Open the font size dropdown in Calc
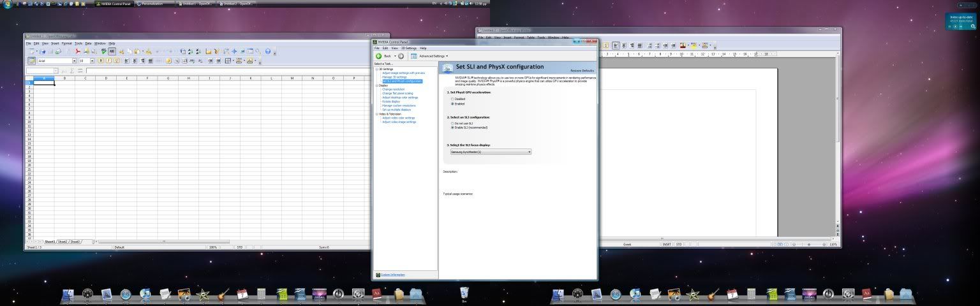This screenshot has width=980, height=306. click(92, 61)
